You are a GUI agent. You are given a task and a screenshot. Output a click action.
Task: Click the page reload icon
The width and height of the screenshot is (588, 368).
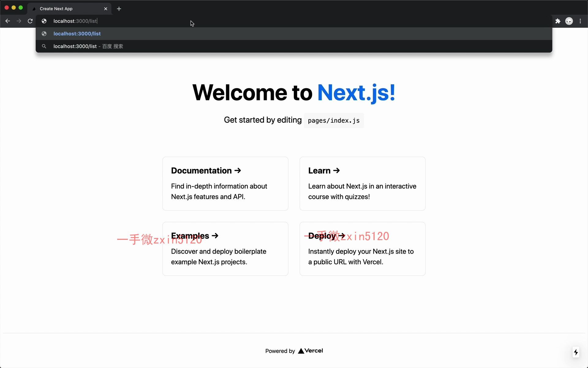tap(30, 21)
